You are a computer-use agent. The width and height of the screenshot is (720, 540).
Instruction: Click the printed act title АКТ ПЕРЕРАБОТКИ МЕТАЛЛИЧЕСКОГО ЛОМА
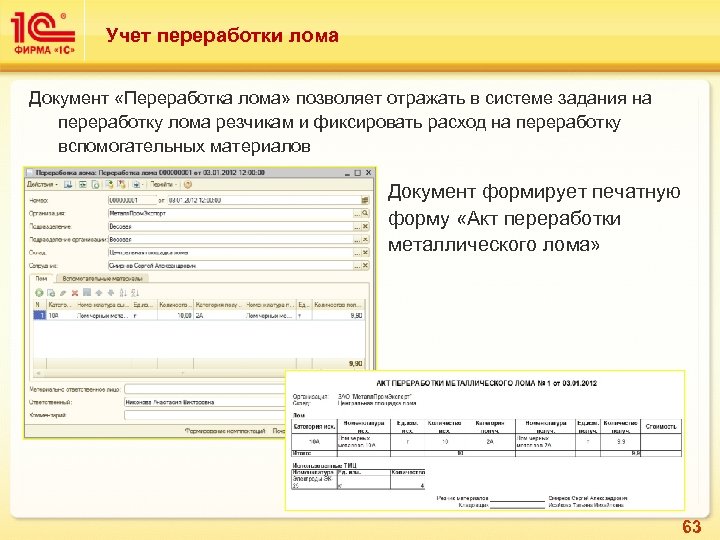(x=486, y=383)
